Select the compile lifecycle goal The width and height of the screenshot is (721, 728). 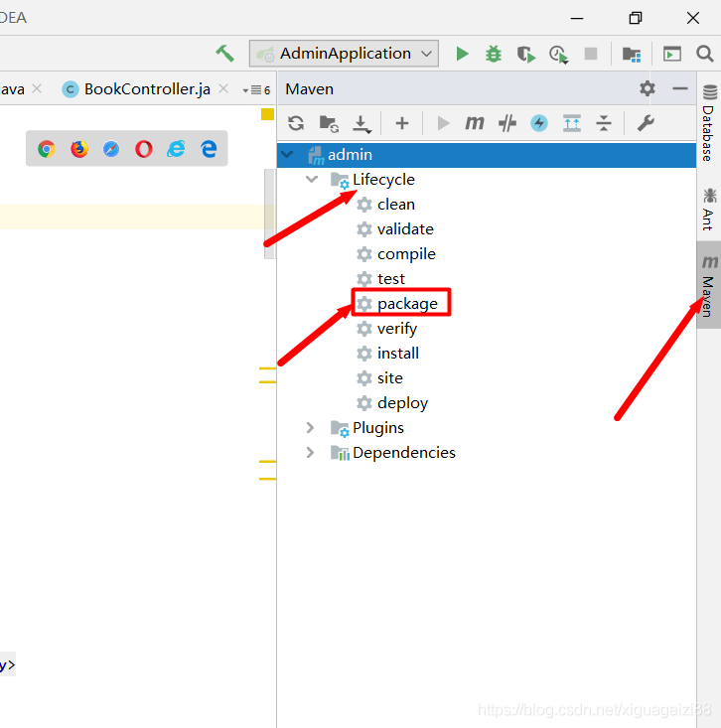396,254
